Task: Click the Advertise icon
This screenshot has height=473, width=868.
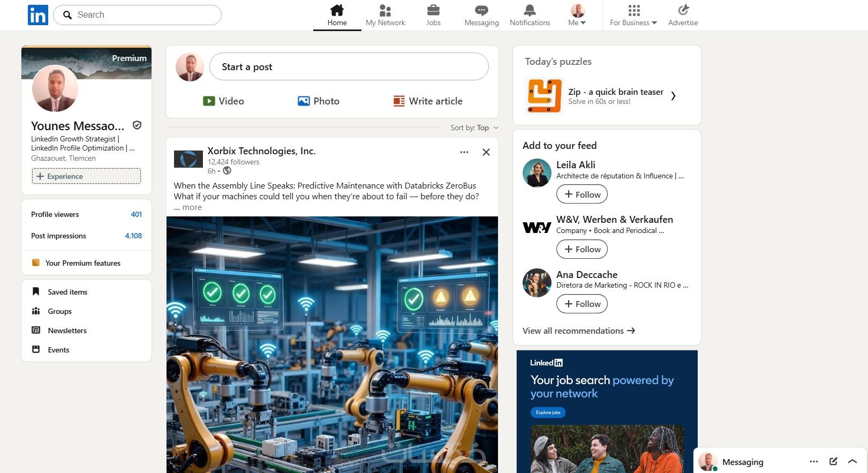Action: pos(683,10)
